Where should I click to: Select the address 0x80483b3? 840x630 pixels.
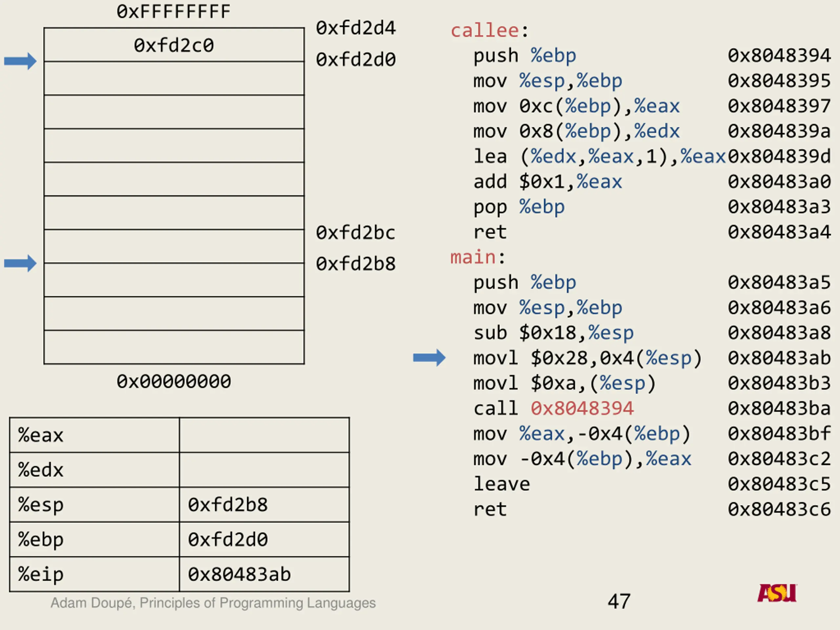(779, 383)
